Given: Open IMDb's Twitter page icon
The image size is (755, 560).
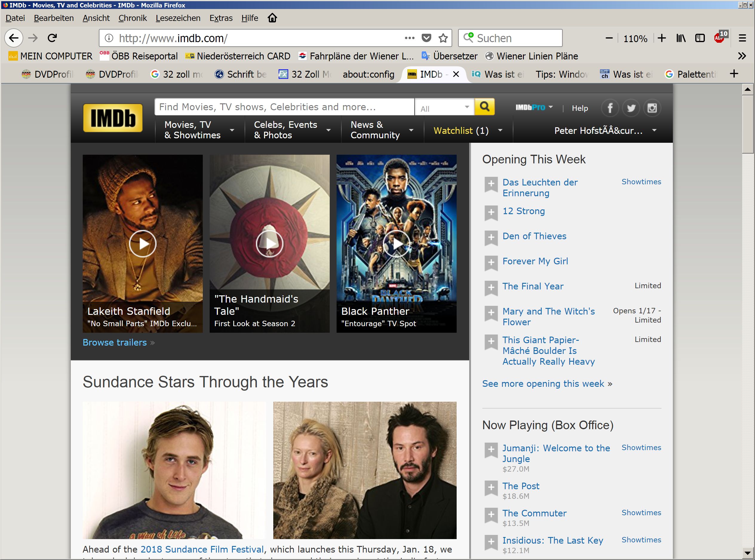Looking at the screenshot, I should 631,108.
